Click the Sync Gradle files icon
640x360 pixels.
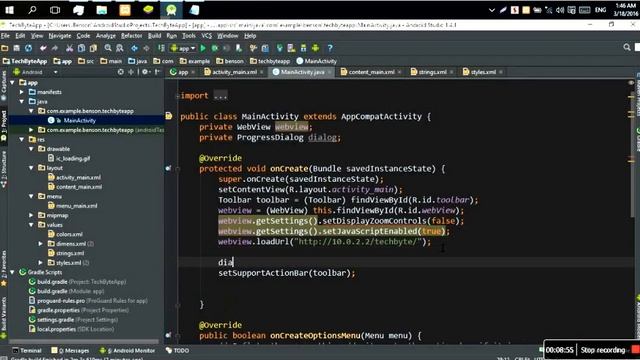pyautogui.click(x=280, y=48)
